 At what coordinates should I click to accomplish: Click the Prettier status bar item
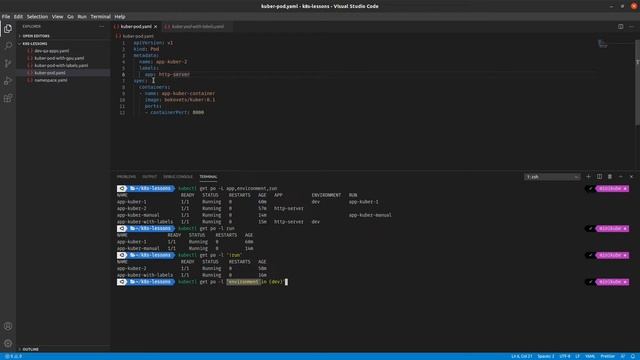click(x=608, y=356)
